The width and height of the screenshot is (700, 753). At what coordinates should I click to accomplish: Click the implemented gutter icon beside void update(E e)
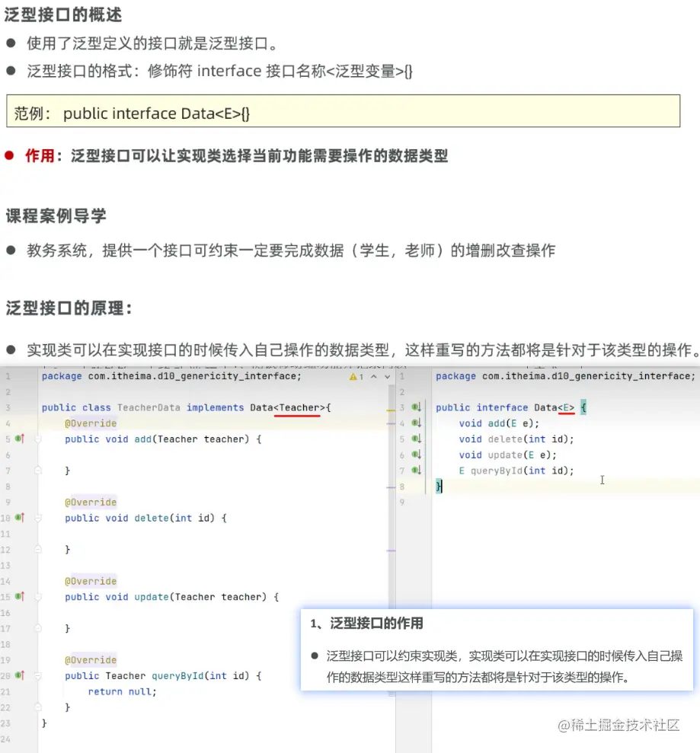tap(417, 455)
